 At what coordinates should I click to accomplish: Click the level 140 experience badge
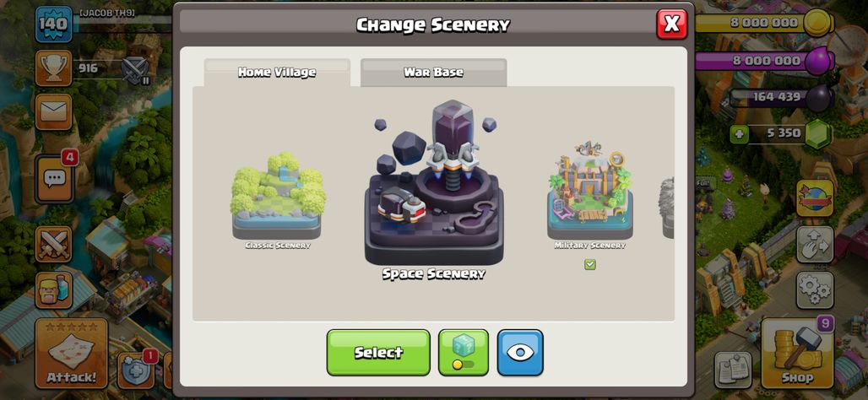54,24
